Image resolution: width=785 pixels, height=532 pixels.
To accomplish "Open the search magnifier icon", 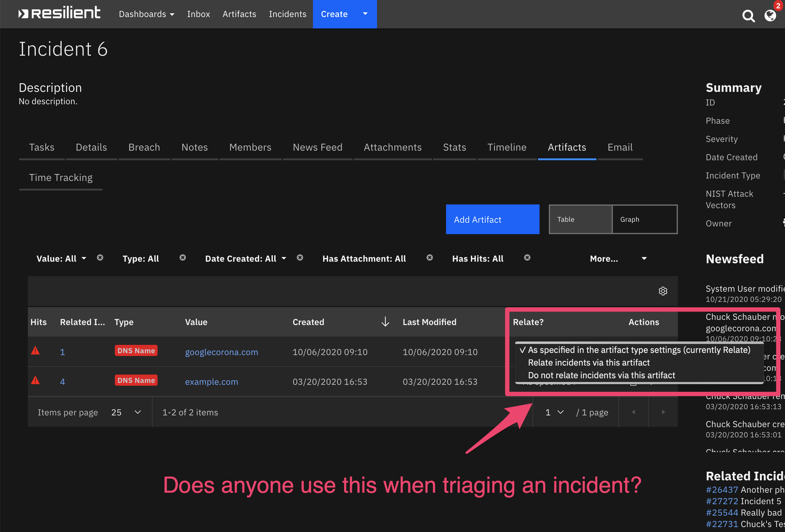I will pos(748,15).
